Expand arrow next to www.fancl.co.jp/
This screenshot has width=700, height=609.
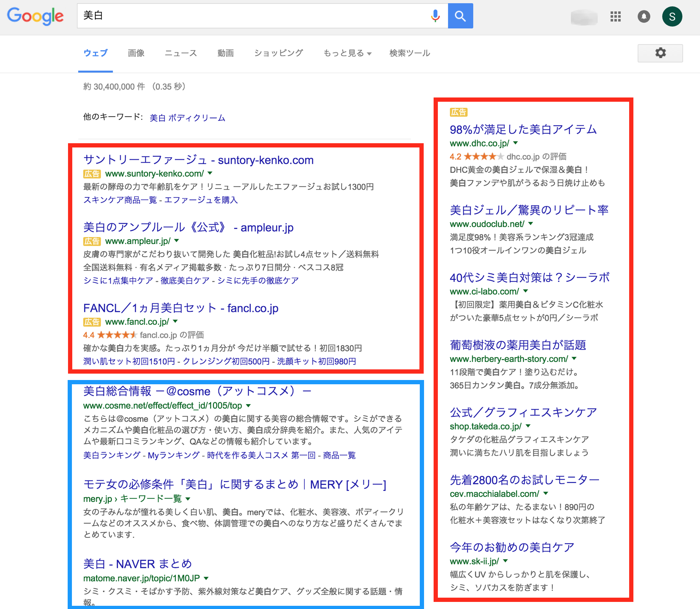pos(175,322)
